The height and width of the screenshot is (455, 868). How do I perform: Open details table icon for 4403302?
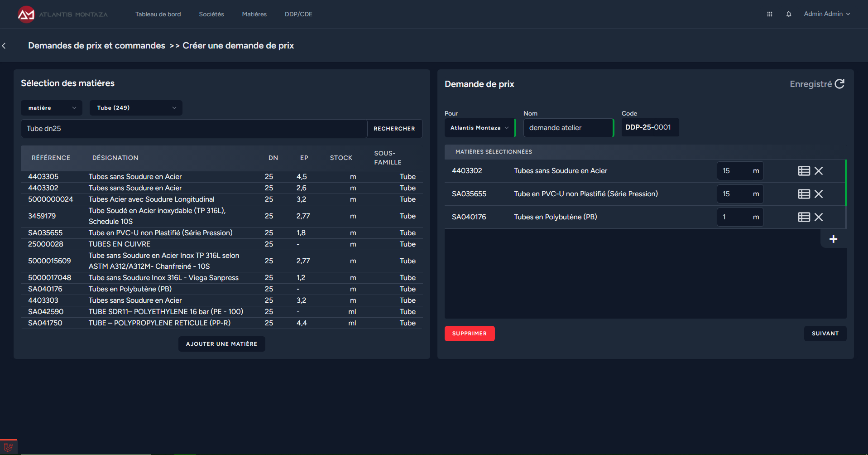pyautogui.click(x=804, y=171)
